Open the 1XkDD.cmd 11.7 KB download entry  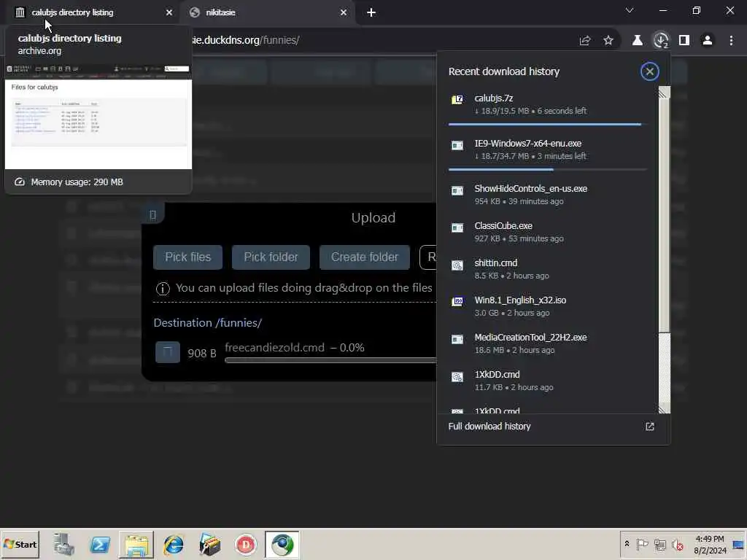click(547, 381)
